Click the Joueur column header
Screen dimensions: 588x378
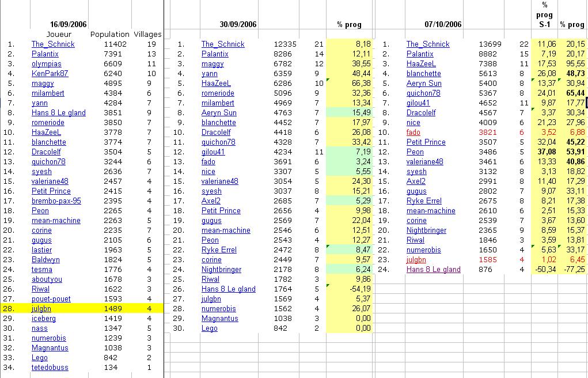(x=59, y=34)
